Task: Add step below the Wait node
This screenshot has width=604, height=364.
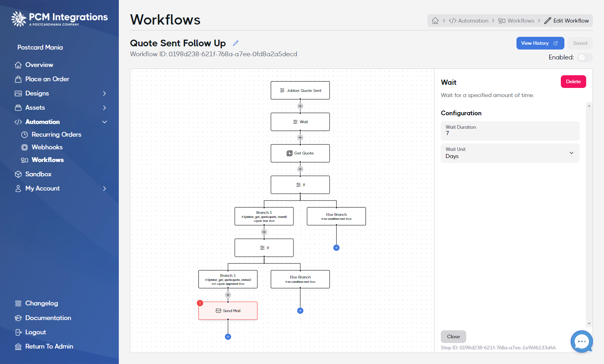Action: 300,137
